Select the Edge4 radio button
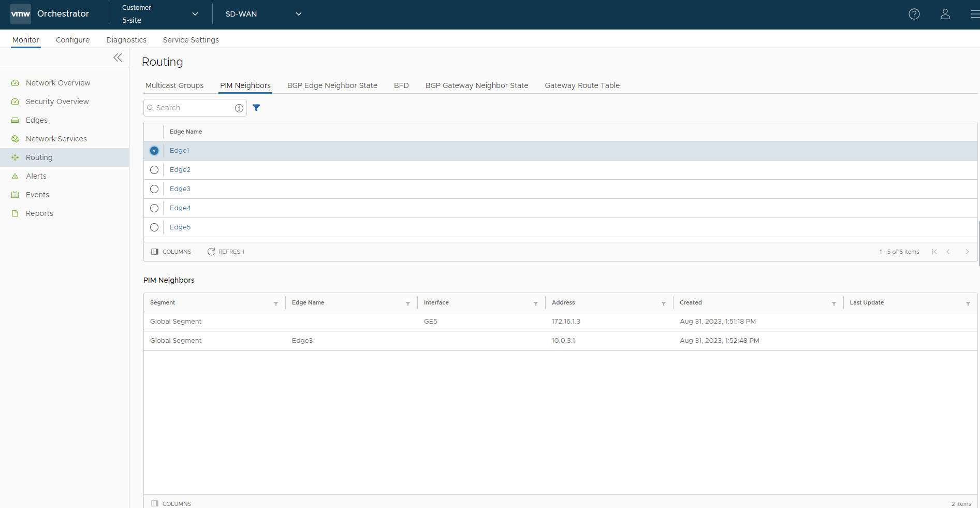Image resolution: width=980 pixels, height=508 pixels. (x=154, y=208)
